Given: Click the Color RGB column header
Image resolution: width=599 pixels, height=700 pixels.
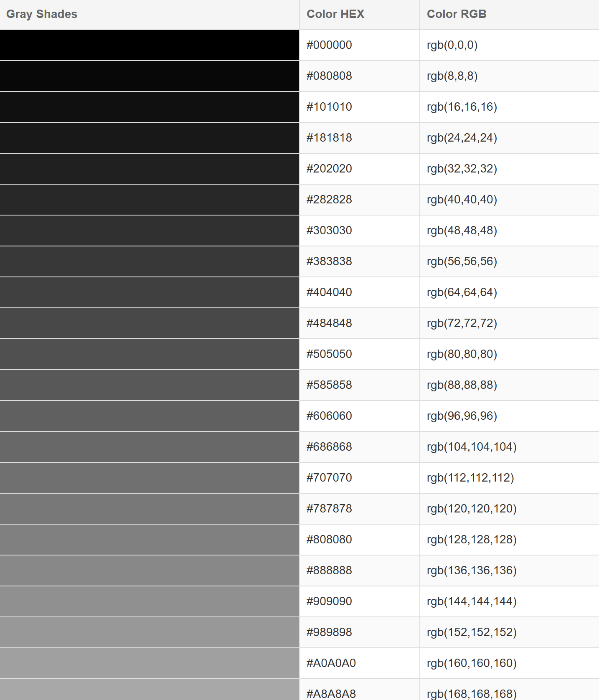Looking at the screenshot, I should pos(457,14).
